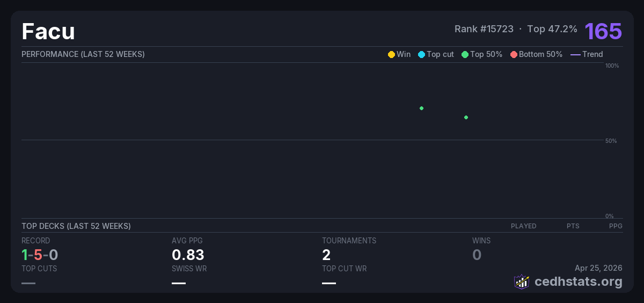
Task: Click the 0.83 average PPG value
Action: (x=188, y=255)
